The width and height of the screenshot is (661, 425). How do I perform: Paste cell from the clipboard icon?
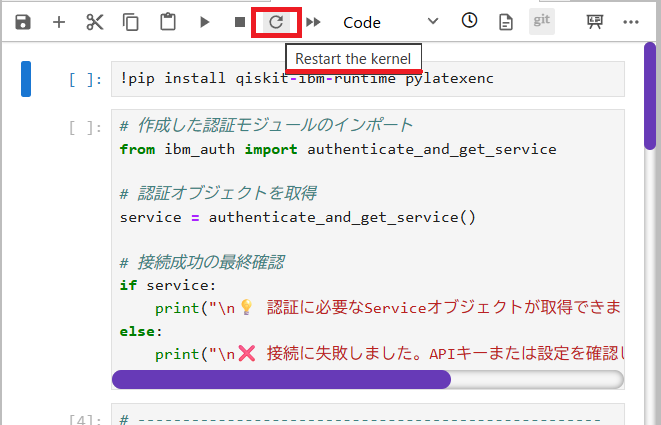(x=167, y=21)
